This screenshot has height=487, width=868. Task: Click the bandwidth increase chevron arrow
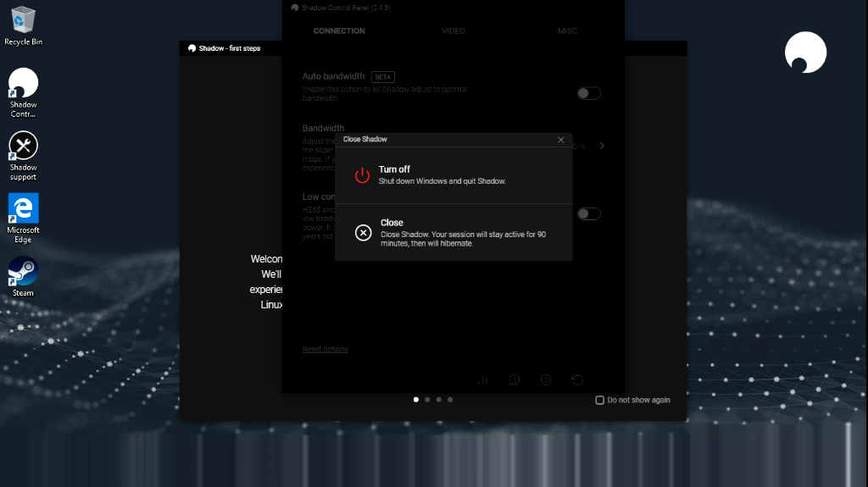[602, 146]
